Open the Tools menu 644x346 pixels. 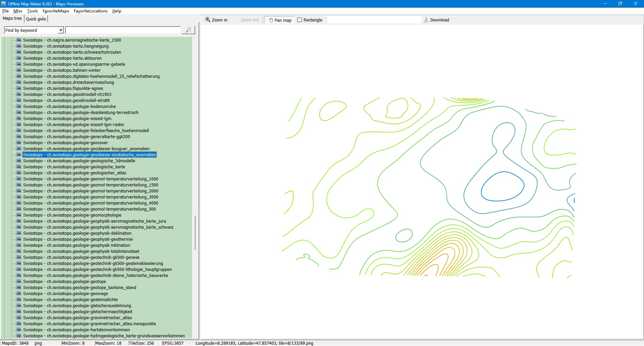click(x=33, y=11)
